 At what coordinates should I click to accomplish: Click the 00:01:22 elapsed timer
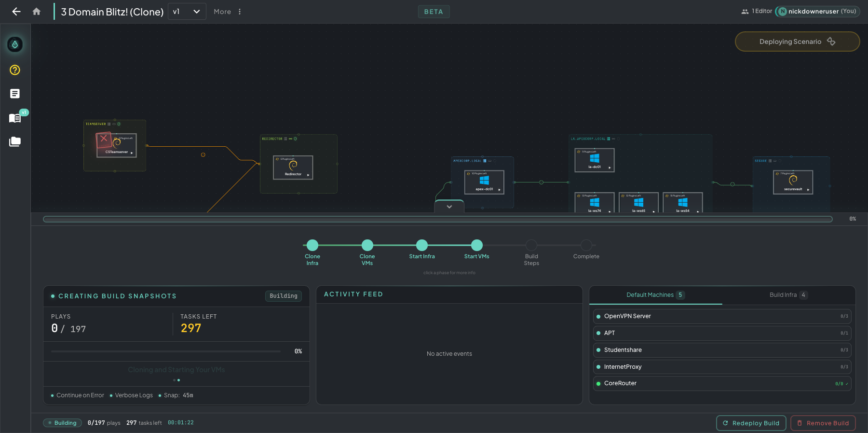pyautogui.click(x=181, y=423)
